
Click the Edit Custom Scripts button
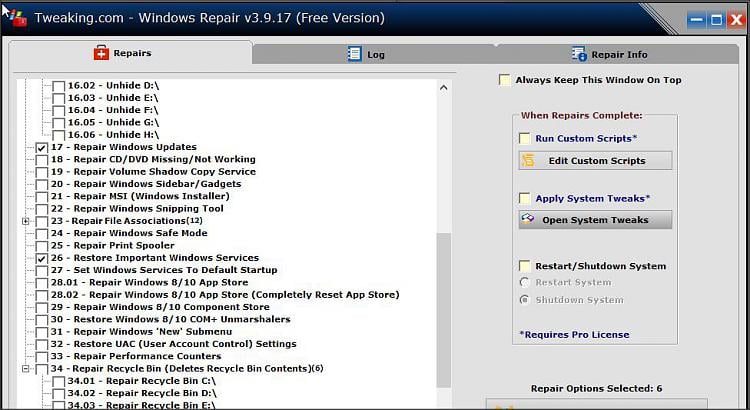595,161
